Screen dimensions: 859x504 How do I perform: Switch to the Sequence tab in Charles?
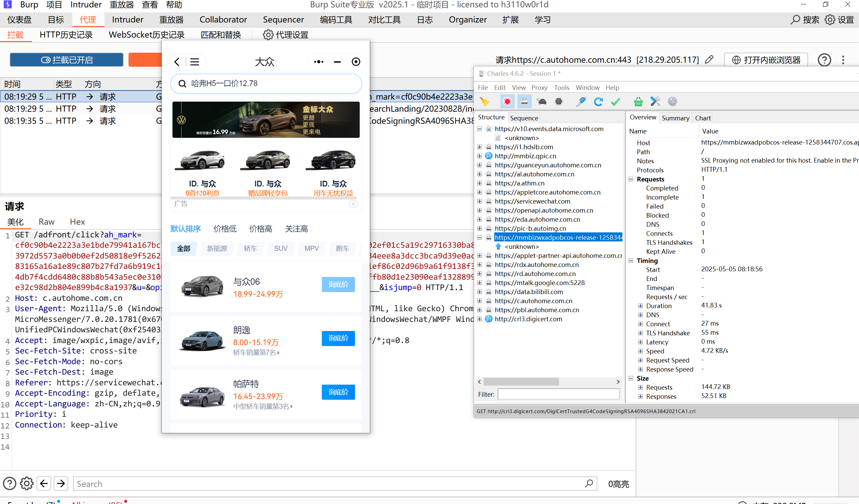pos(524,117)
